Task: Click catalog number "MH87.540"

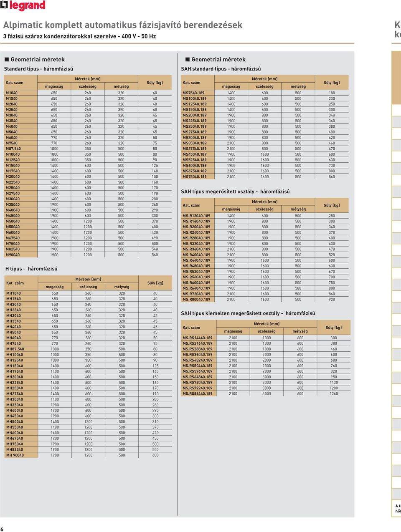Action: [15, 349]
